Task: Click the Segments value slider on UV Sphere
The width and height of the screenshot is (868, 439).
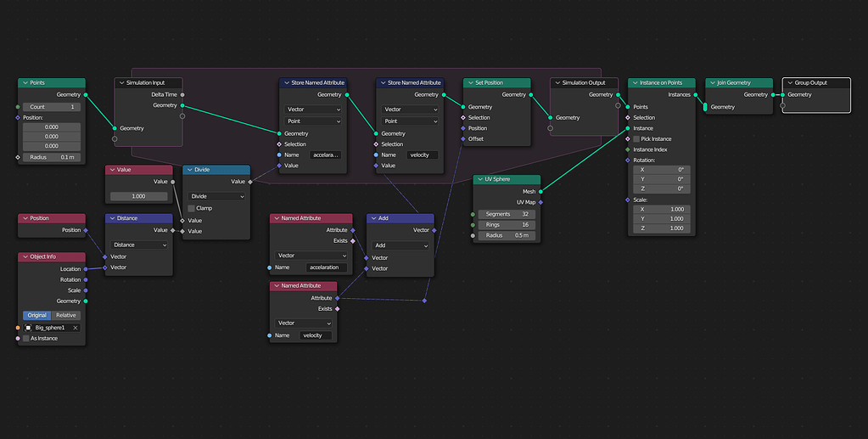Action: click(x=507, y=214)
